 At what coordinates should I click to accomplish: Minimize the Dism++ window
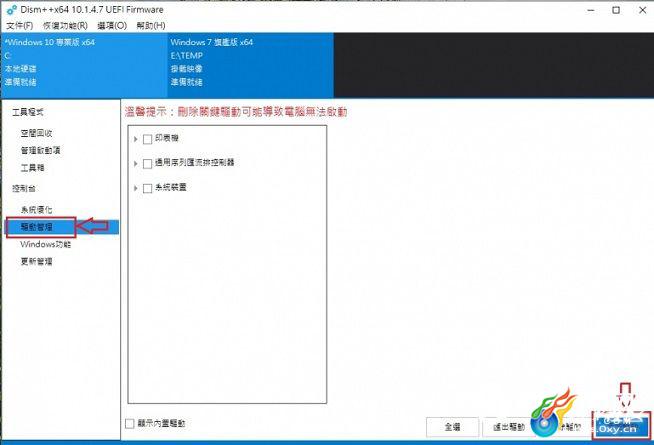point(591,10)
